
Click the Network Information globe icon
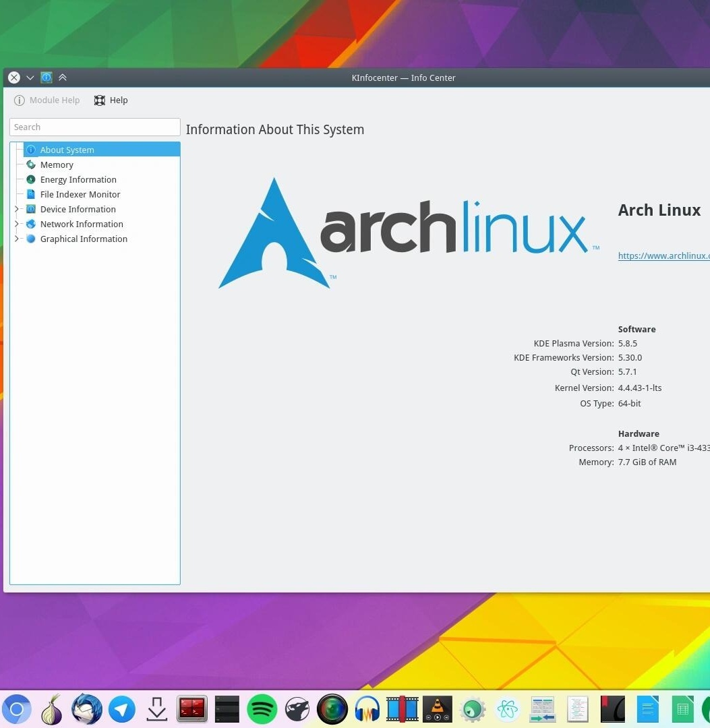(31, 224)
